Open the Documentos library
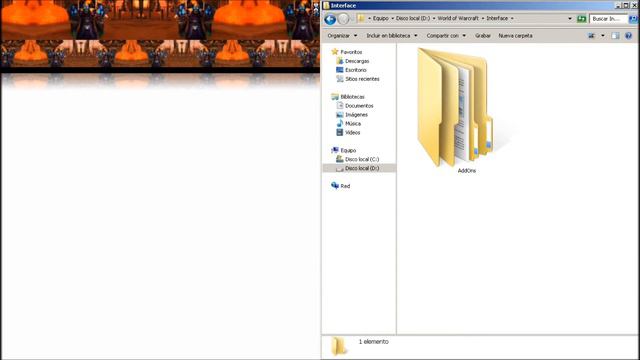Image resolution: width=640 pixels, height=360 pixels. (359, 106)
